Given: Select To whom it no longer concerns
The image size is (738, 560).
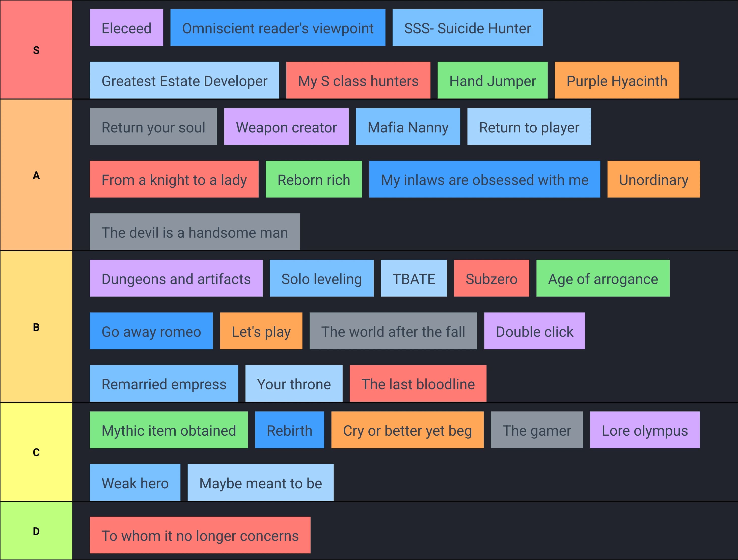Looking at the screenshot, I should pyautogui.click(x=200, y=536).
